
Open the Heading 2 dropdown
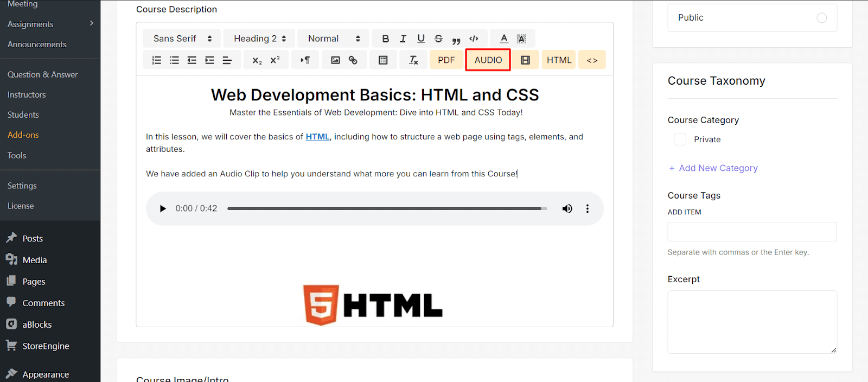click(259, 39)
